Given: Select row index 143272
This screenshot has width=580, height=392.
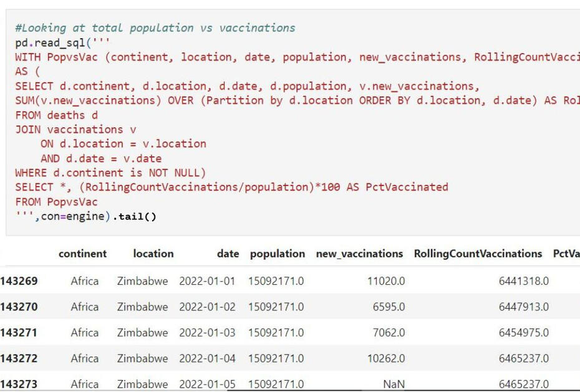Looking at the screenshot, I should pyautogui.click(x=19, y=358).
